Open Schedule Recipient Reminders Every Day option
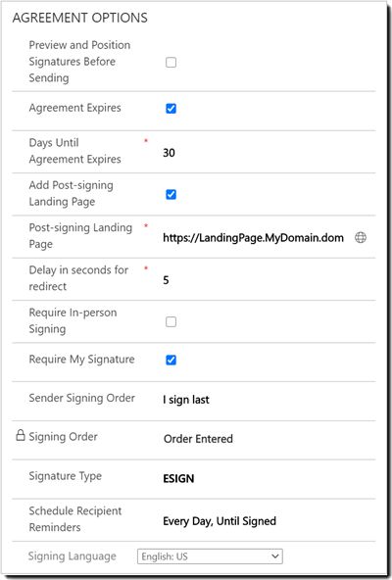392x580 pixels. click(x=220, y=521)
